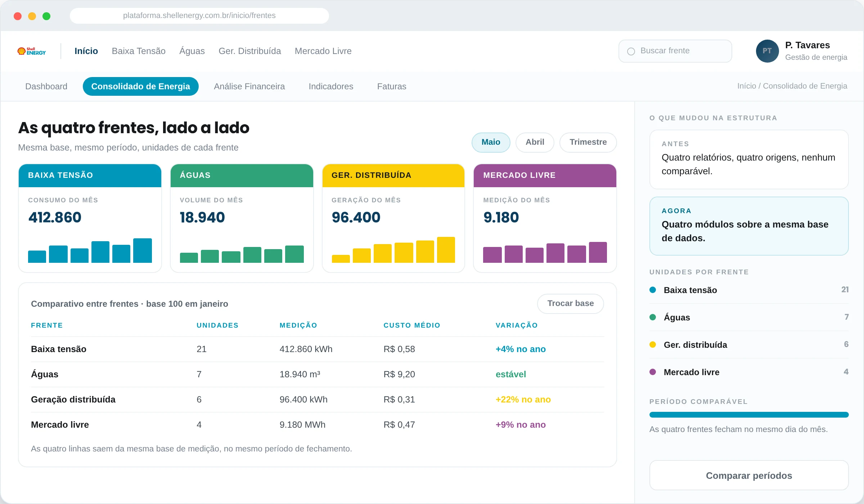The width and height of the screenshot is (864, 504).
Task: Click the estável variation for Águas
Action: pyautogui.click(x=510, y=374)
